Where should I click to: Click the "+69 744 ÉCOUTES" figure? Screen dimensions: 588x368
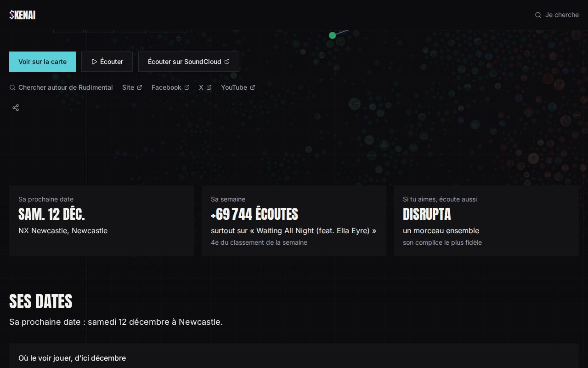[x=254, y=214]
